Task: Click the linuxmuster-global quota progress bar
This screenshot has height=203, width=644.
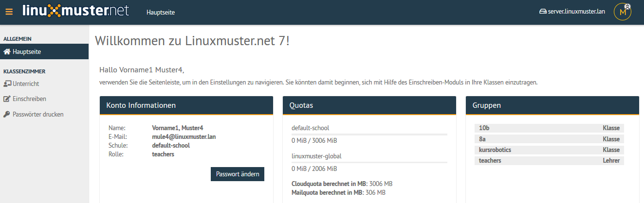Action: click(x=369, y=163)
